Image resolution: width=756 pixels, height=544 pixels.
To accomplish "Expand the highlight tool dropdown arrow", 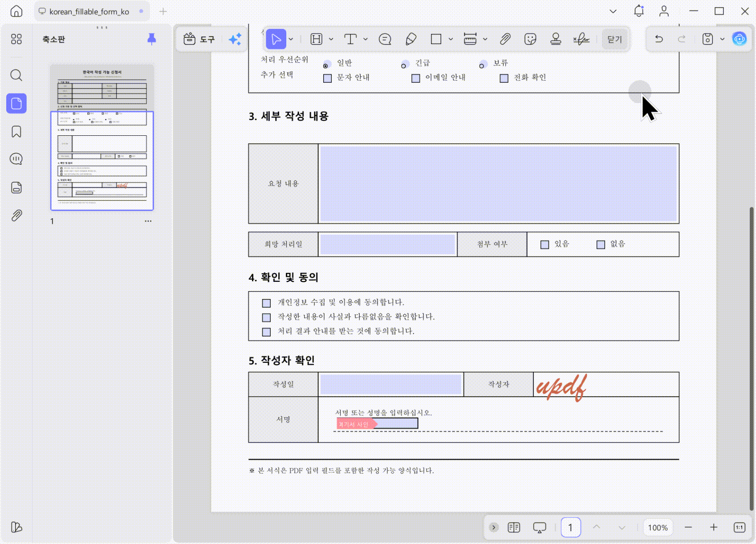I will pos(331,39).
